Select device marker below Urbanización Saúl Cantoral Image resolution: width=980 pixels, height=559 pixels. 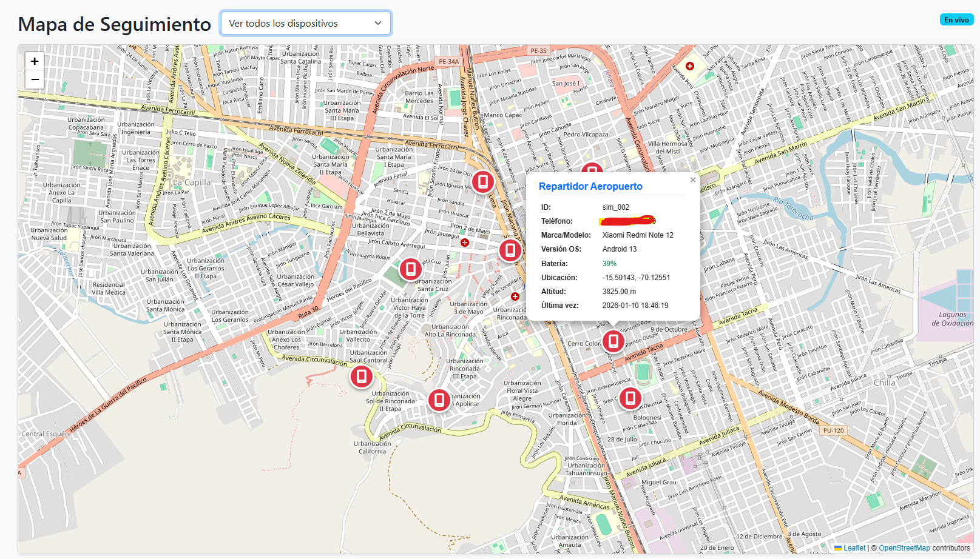click(362, 377)
